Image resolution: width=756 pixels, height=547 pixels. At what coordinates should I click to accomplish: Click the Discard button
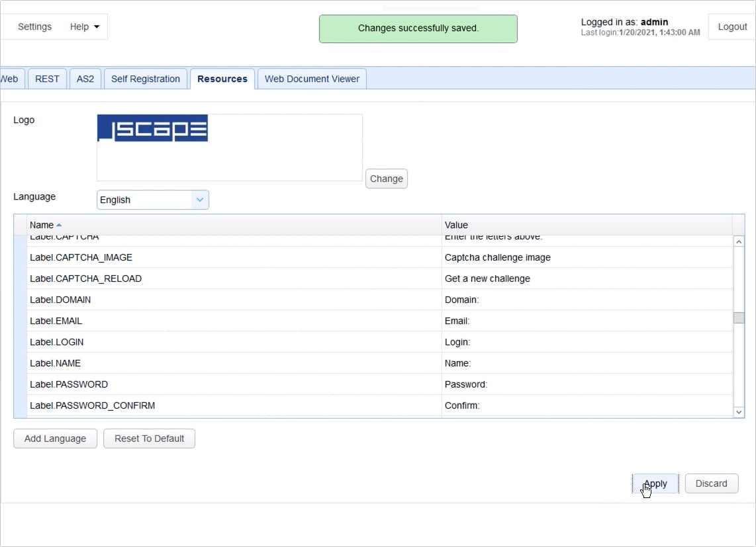tap(712, 484)
